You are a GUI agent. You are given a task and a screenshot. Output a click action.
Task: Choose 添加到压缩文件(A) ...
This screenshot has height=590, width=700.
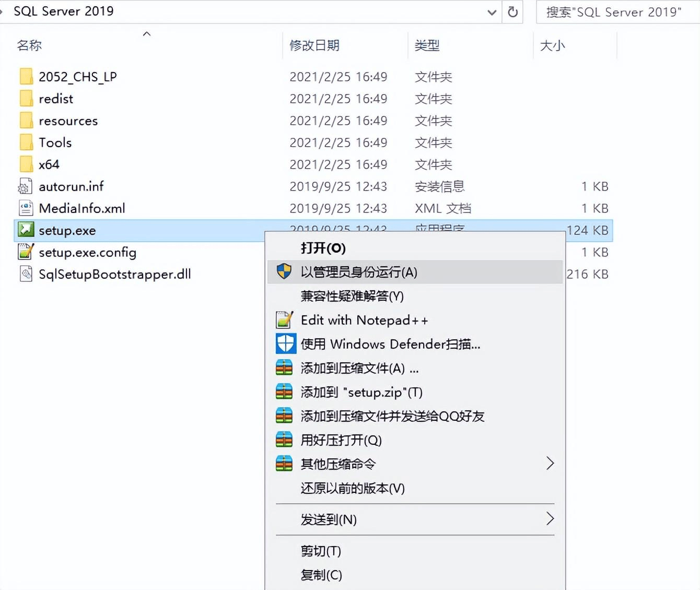(415, 368)
